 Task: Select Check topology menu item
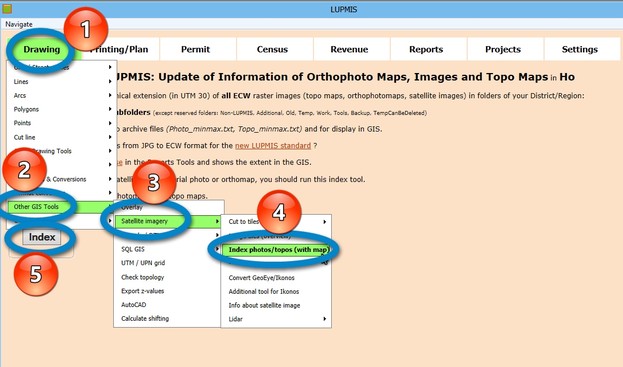(143, 277)
